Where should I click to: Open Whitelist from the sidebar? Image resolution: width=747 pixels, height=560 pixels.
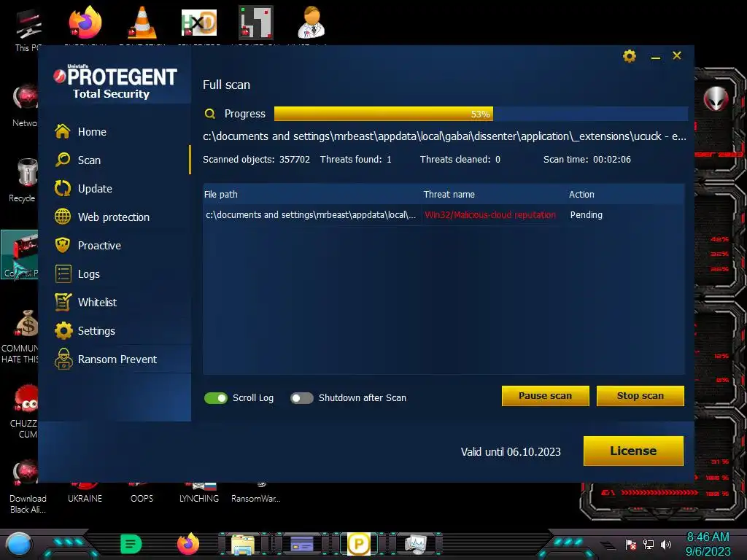(97, 303)
